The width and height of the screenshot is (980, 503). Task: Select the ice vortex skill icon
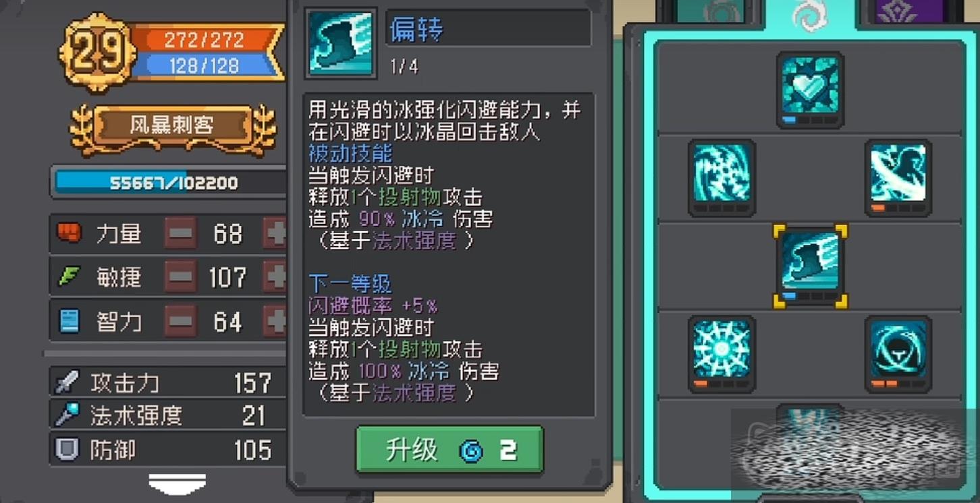tap(722, 178)
